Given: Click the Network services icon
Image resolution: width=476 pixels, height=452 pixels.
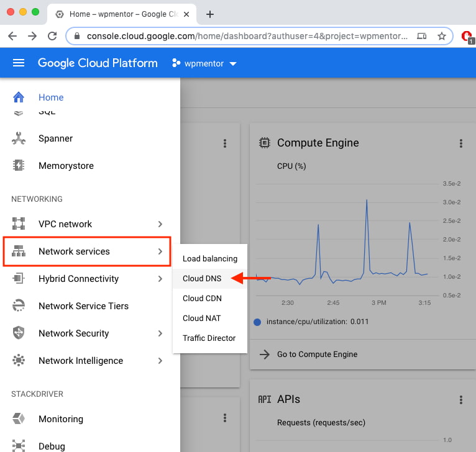Looking at the screenshot, I should [x=19, y=251].
